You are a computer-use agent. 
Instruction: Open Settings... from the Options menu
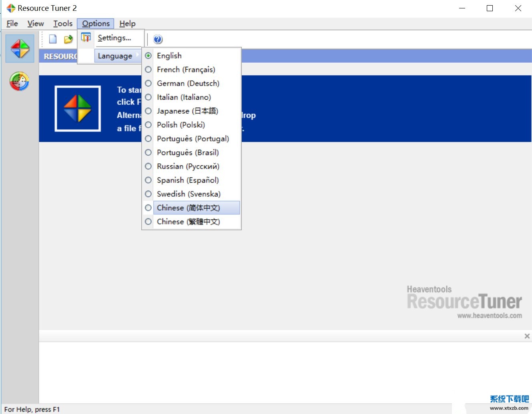(114, 38)
